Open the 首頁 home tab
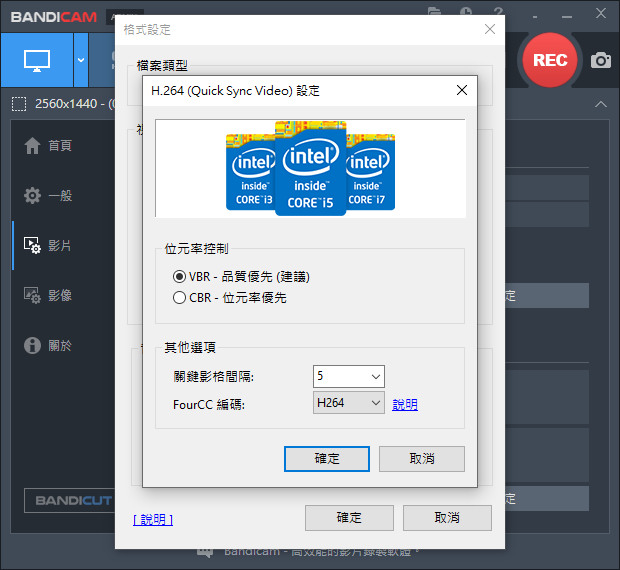This screenshot has width=620, height=570. point(48,146)
